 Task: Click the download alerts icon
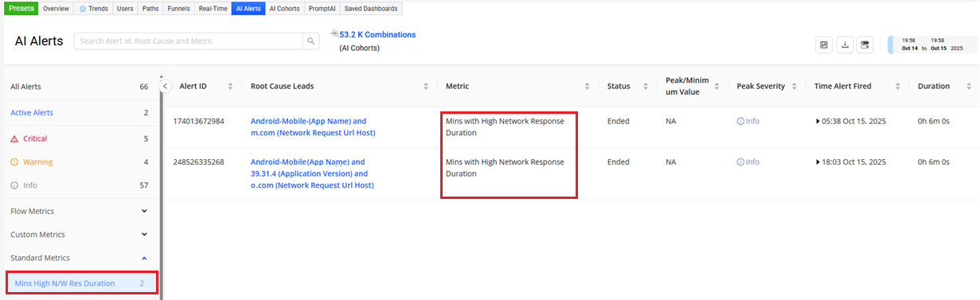(845, 45)
